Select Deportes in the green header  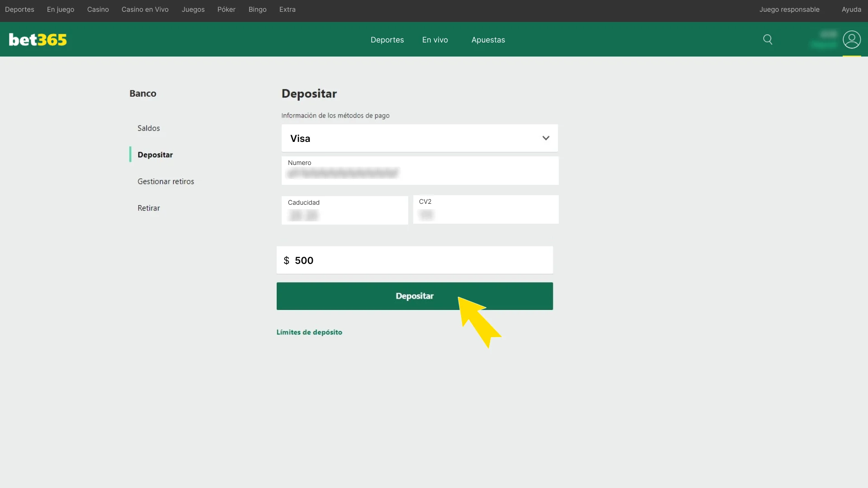(x=387, y=40)
